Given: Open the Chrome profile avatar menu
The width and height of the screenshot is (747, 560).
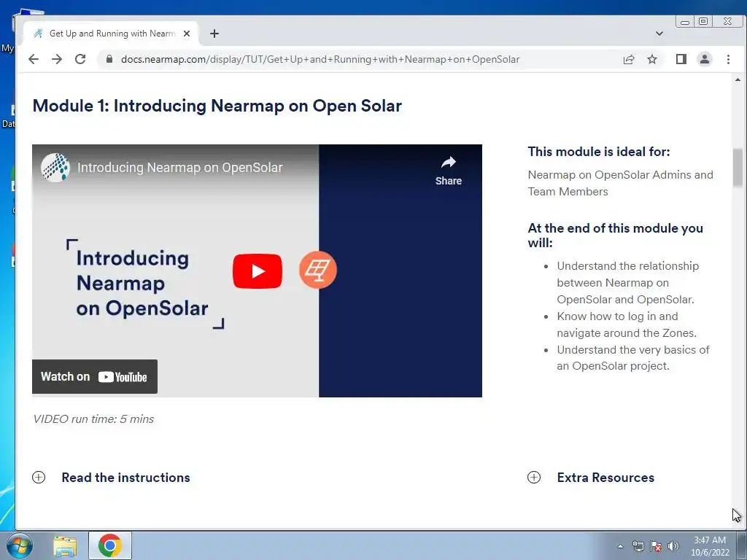Looking at the screenshot, I should pos(705,59).
